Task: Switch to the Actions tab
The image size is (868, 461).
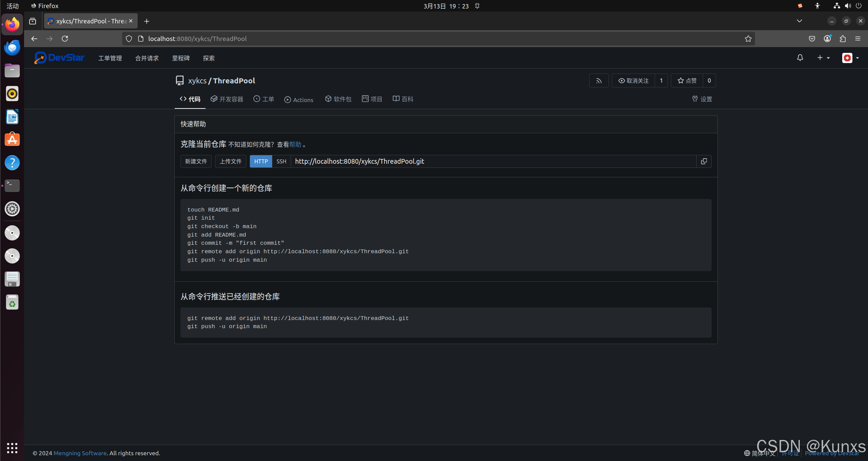Action: [298, 99]
